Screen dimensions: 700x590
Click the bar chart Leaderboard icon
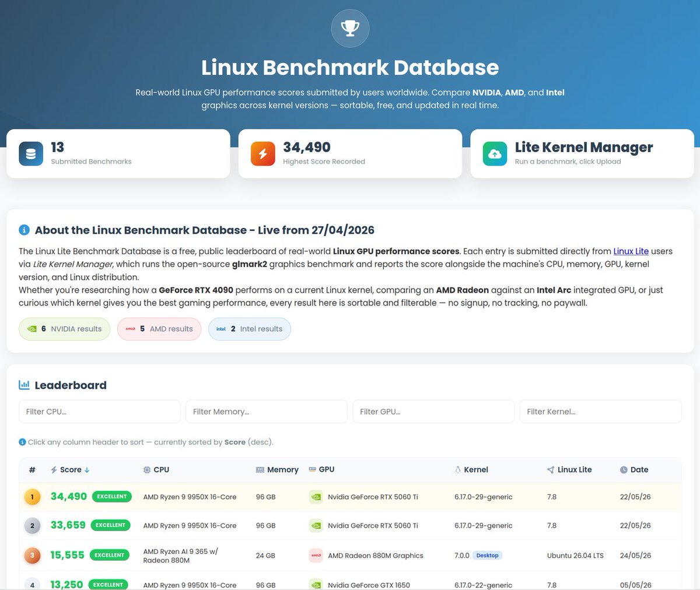click(x=24, y=385)
